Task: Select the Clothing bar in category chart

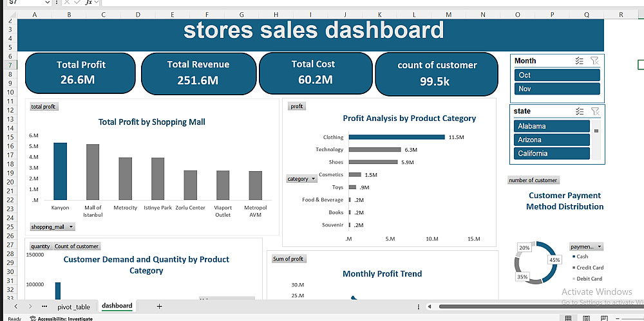Action: (x=397, y=137)
